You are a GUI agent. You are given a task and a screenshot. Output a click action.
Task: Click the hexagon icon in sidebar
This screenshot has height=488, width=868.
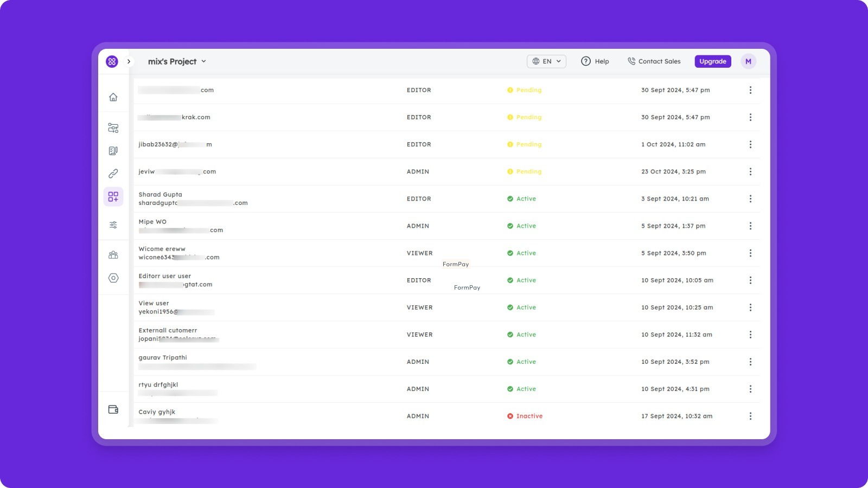click(x=113, y=278)
